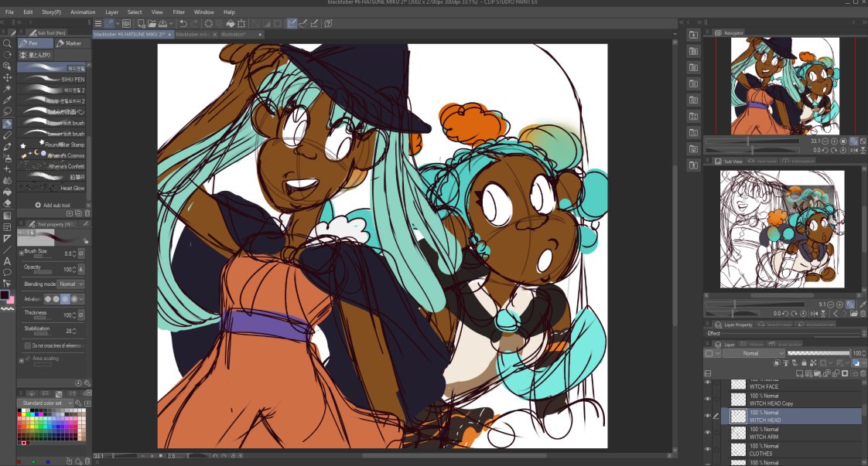
Task: Toggle visibility of WITCH HEAD Copy layer
Action: pos(707,399)
